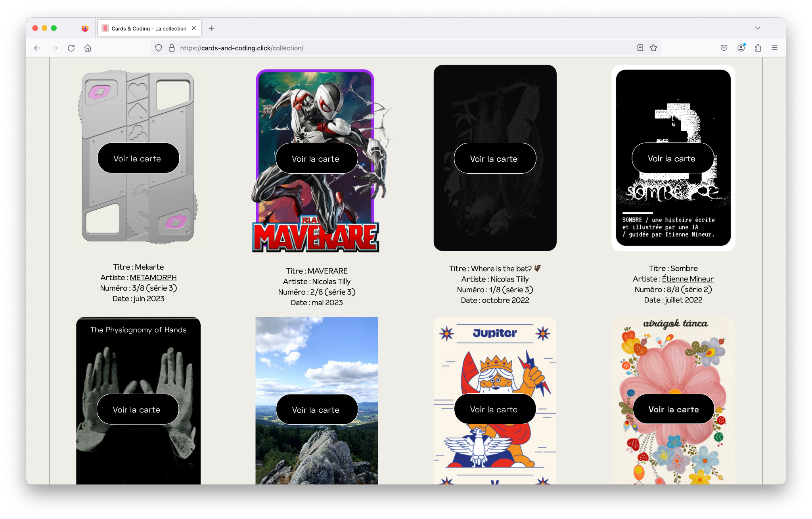The image size is (812, 519).
Task: Click 'Titre : Where is the bat?' text
Action: point(495,268)
